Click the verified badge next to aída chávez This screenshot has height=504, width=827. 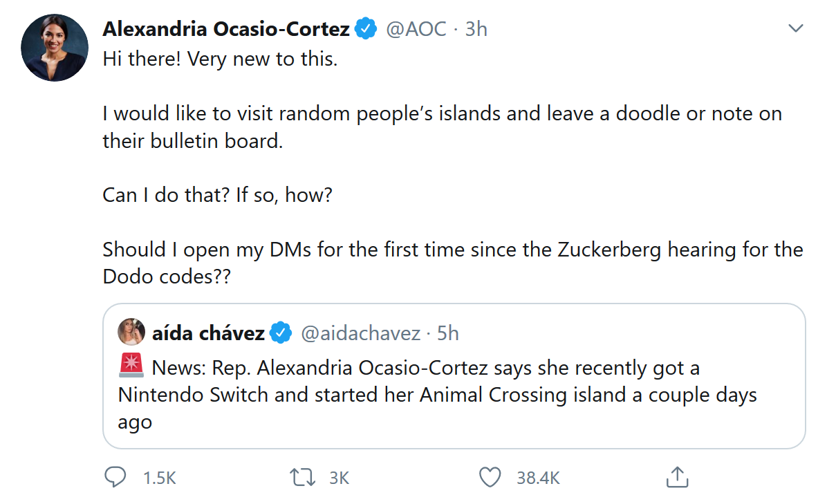pyautogui.click(x=279, y=333)
